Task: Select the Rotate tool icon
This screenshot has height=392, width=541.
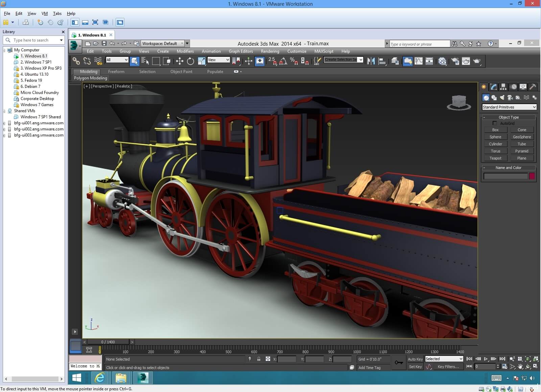Action: coord(191,61)
